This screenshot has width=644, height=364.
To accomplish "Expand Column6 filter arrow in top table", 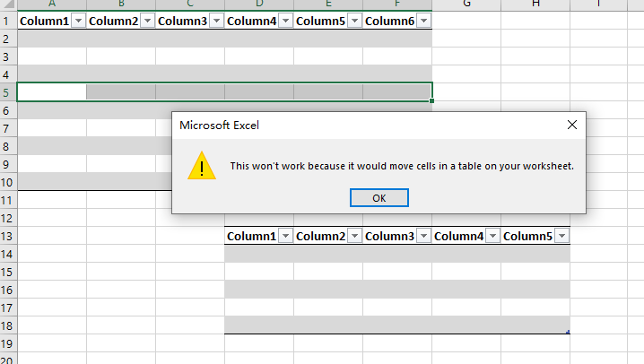I will click(x=423, y=21).
